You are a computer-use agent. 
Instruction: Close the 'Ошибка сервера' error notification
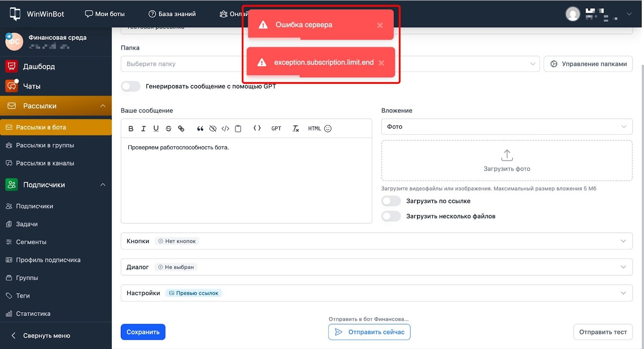380,25
